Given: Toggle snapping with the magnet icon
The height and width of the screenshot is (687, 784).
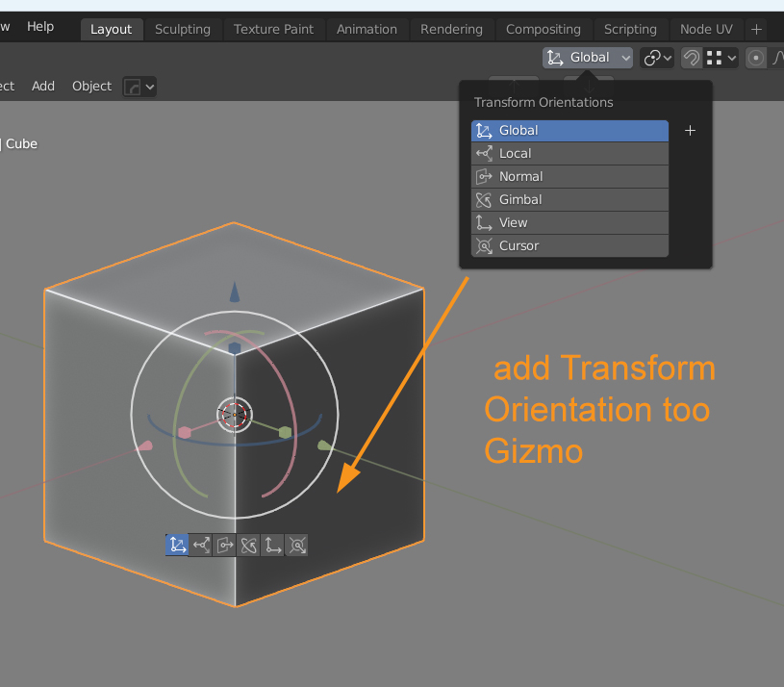Looking at the screenshot, I should coord(692,58).
